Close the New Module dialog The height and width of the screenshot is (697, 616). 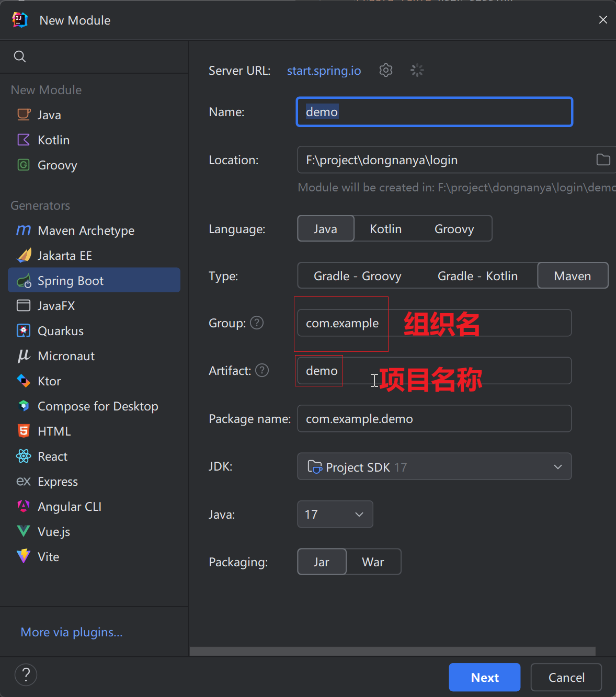tap(603, 20)
